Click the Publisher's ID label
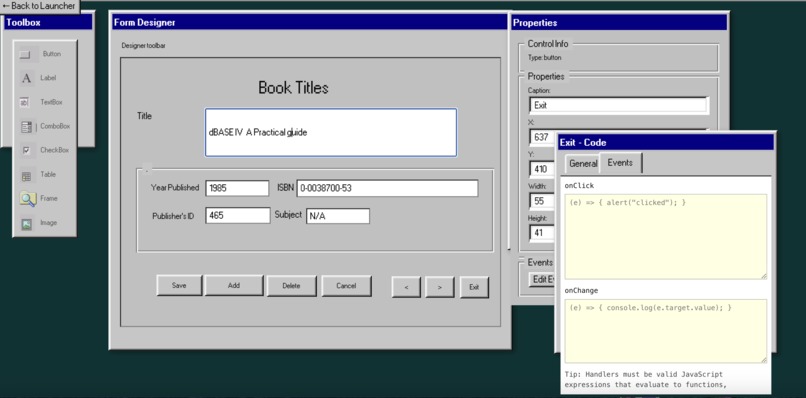This screenshot has height=398, width=806. [173, 216]
